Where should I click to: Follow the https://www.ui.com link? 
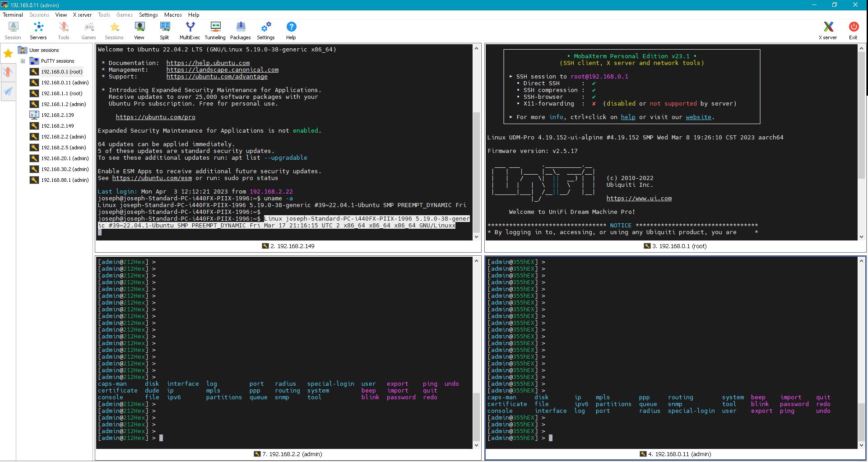pyautogui.click(x=639, y=199)
